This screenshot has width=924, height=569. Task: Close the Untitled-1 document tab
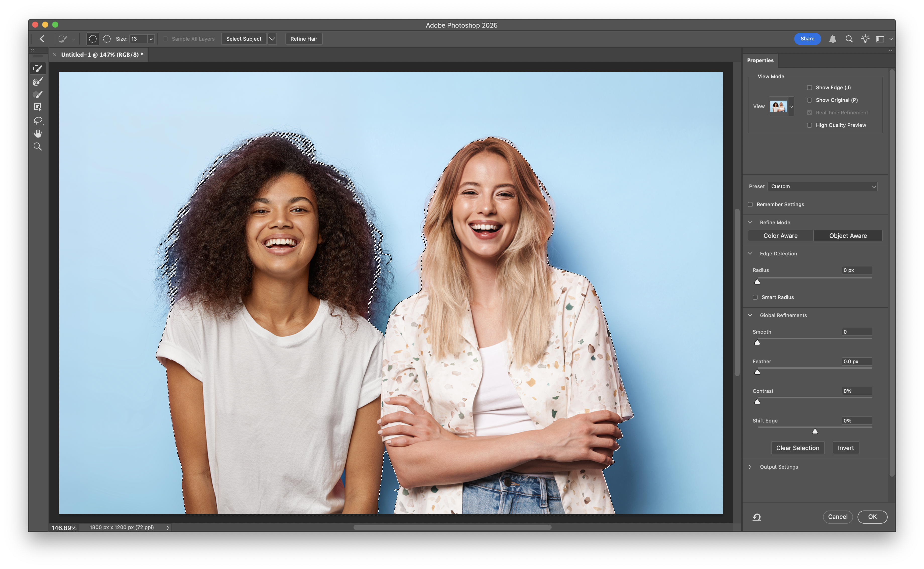click(x=54, y=55)
